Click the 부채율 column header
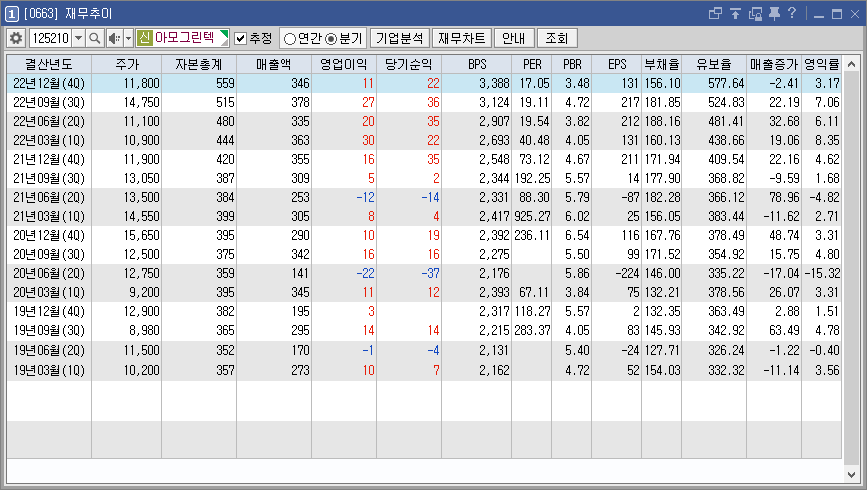Image resolution: width=867 pixels, height=490 pixels. pyautogui.click(x=662, y=64)
